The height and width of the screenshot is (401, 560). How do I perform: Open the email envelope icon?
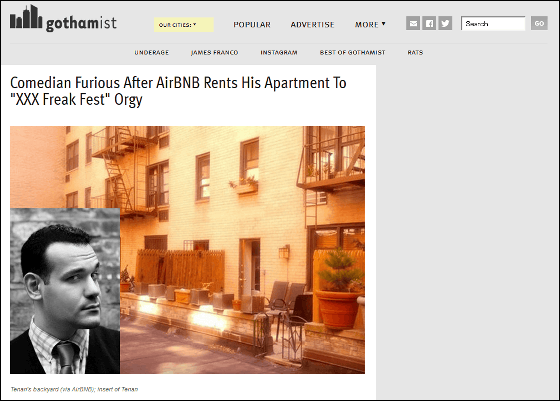(x=413, y=24)
